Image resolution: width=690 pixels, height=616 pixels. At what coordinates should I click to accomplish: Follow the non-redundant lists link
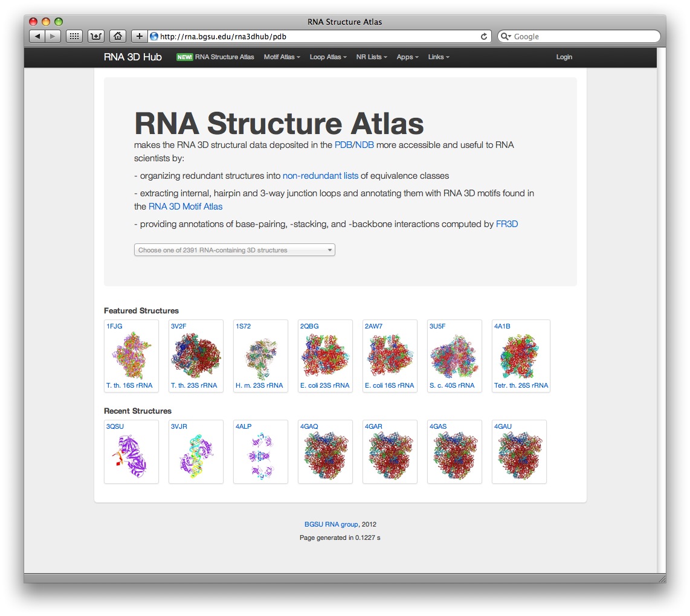pyautogui.click(x=320, y=176)
